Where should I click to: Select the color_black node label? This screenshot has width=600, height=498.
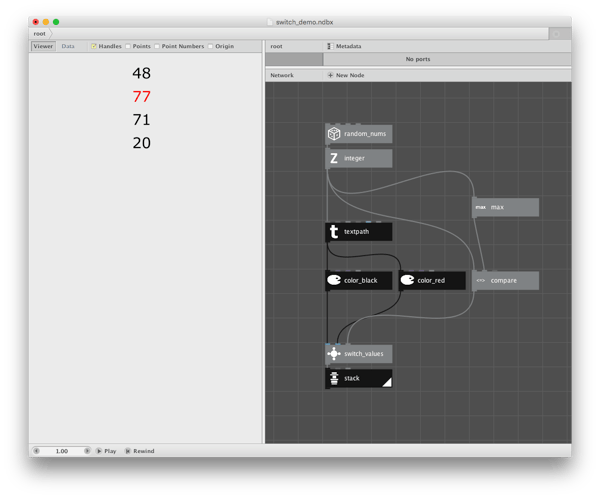pyautogui.click(x=360, y=281)
